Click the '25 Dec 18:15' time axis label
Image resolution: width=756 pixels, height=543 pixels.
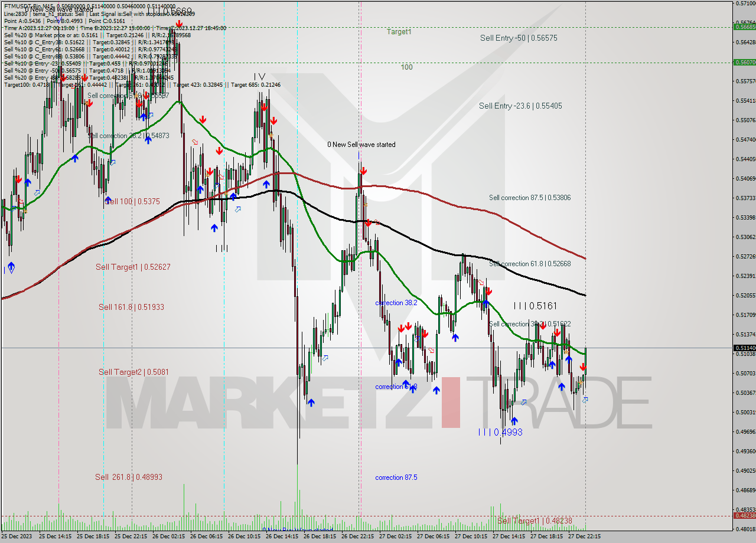93,537
